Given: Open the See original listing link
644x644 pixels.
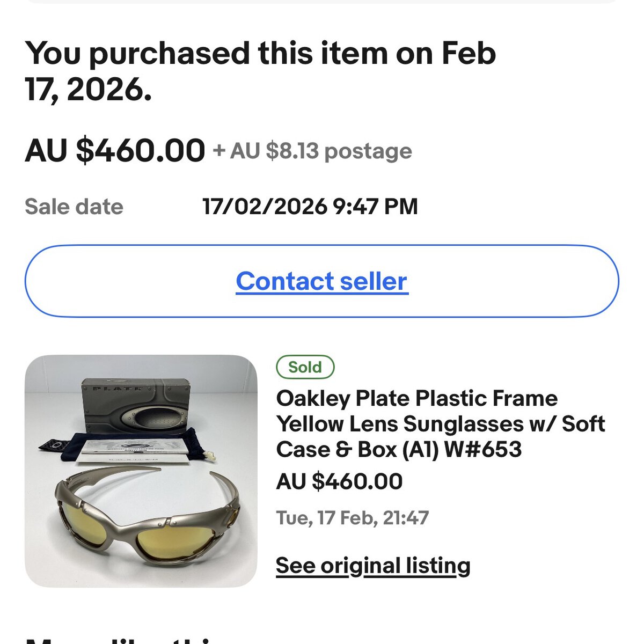Looking at the screenshot, I should point(373,566).
